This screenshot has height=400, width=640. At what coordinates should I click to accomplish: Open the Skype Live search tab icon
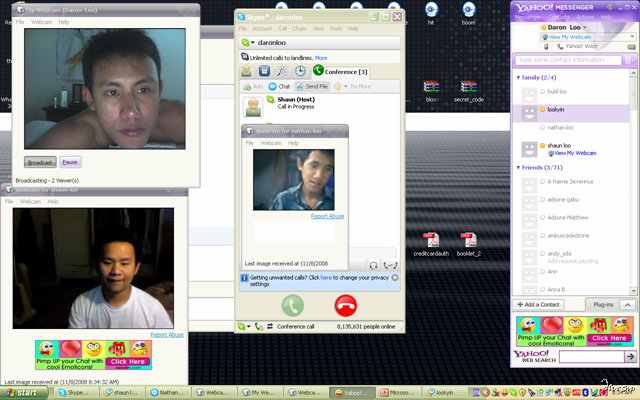(282, 71)
